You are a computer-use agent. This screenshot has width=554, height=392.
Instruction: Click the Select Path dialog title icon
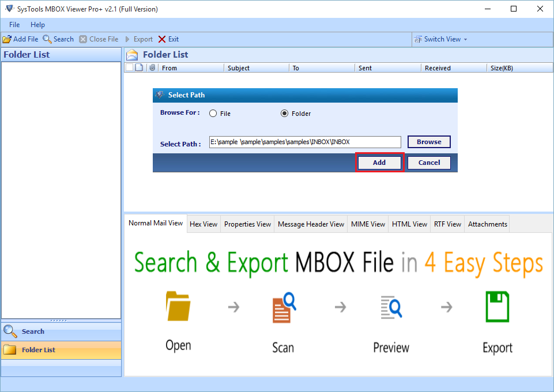pos(160,95)
